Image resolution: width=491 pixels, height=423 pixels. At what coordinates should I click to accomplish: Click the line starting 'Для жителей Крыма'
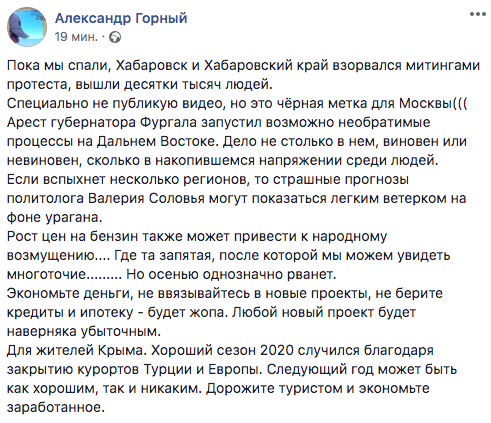tap(220, 351)
